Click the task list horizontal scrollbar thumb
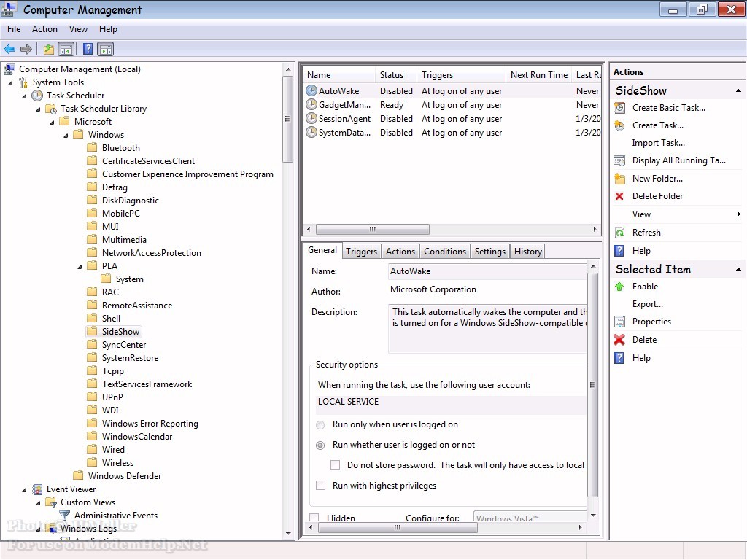Screen dimensions: 747x560 point(373,229)
